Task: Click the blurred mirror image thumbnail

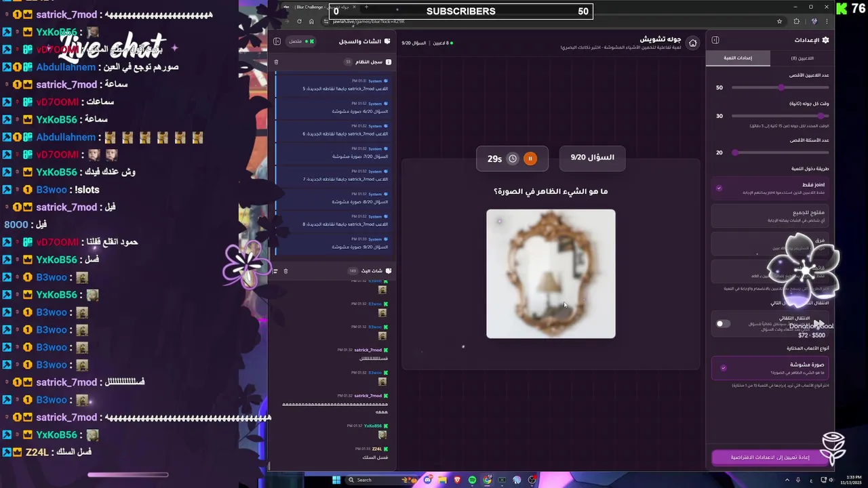Action: (551, 274)
